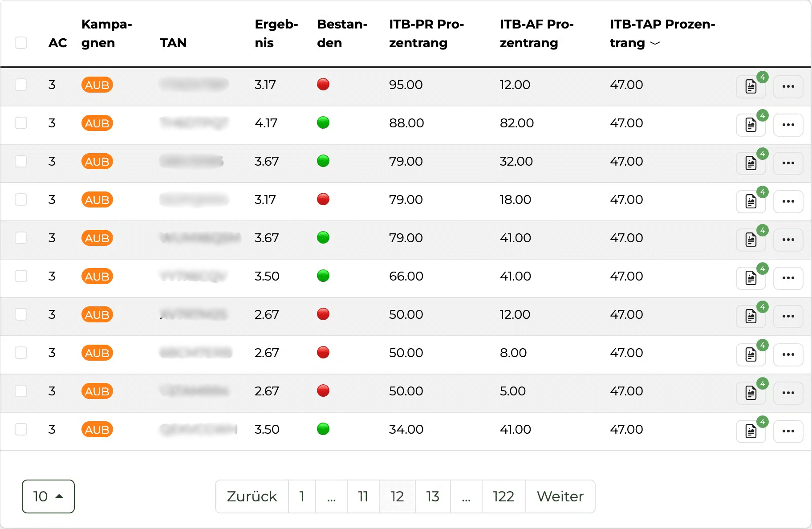Screen dimensions: 812x529
Task: Open three-dots menu for row with ITB-AF 82.00
Action: (x=788, y=125)
